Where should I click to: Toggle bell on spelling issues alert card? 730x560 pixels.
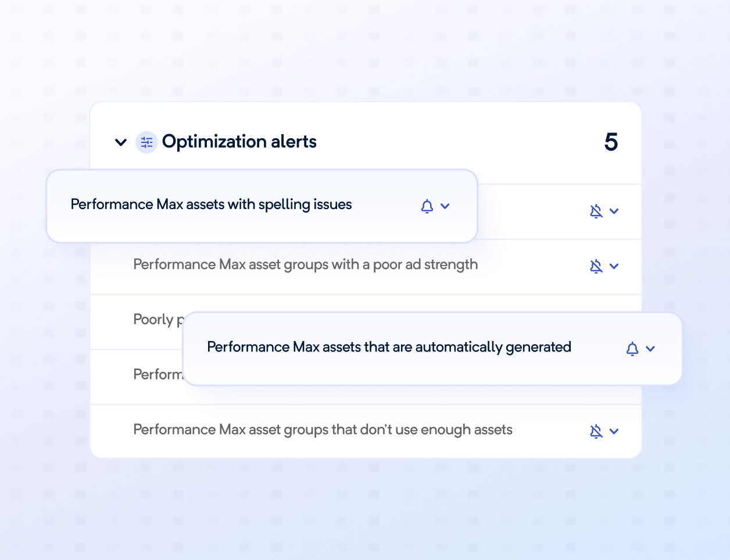click(x=427, y=206)
